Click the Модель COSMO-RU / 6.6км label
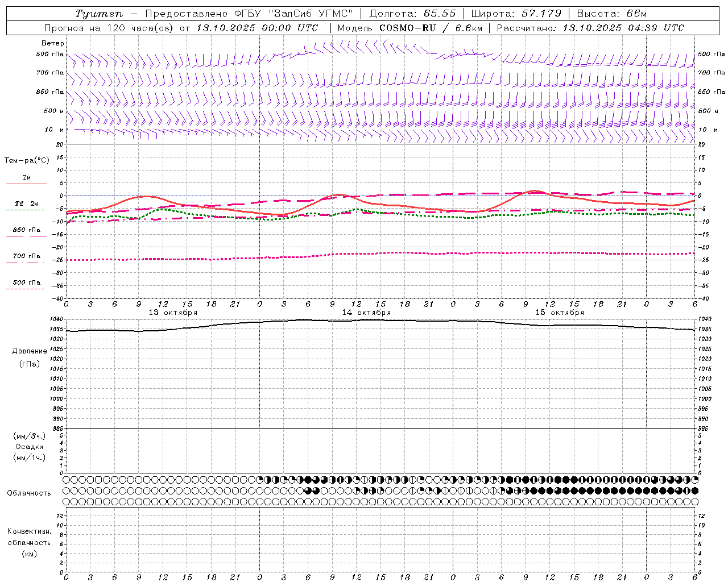The width and height of the screenshot is (728, 582). pyautogui.click(x=409, y=28)
